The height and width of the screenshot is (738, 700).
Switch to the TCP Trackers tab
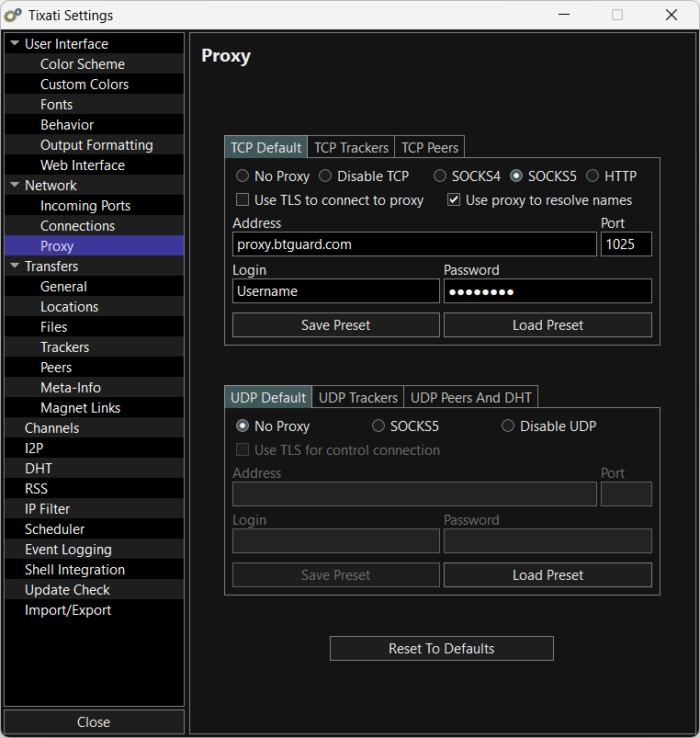coord(351,147)
